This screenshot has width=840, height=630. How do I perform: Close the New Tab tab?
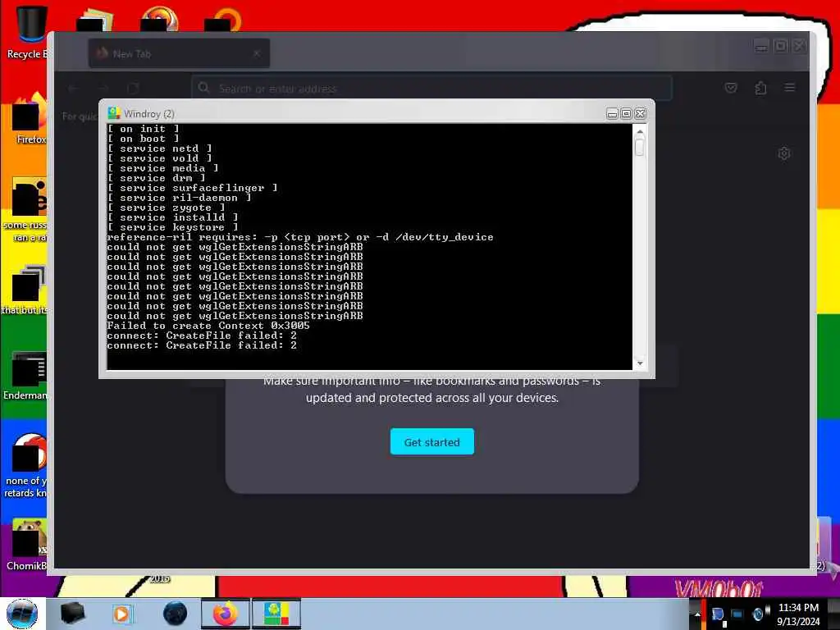[257, 53]
